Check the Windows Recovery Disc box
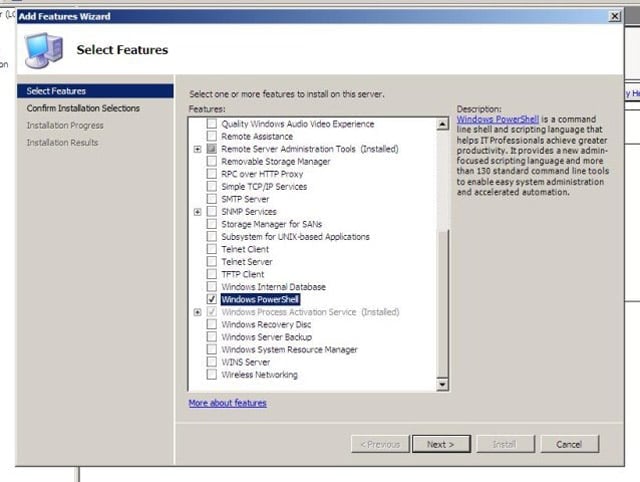The image size is (640, 482). click(x=211, y=324)
